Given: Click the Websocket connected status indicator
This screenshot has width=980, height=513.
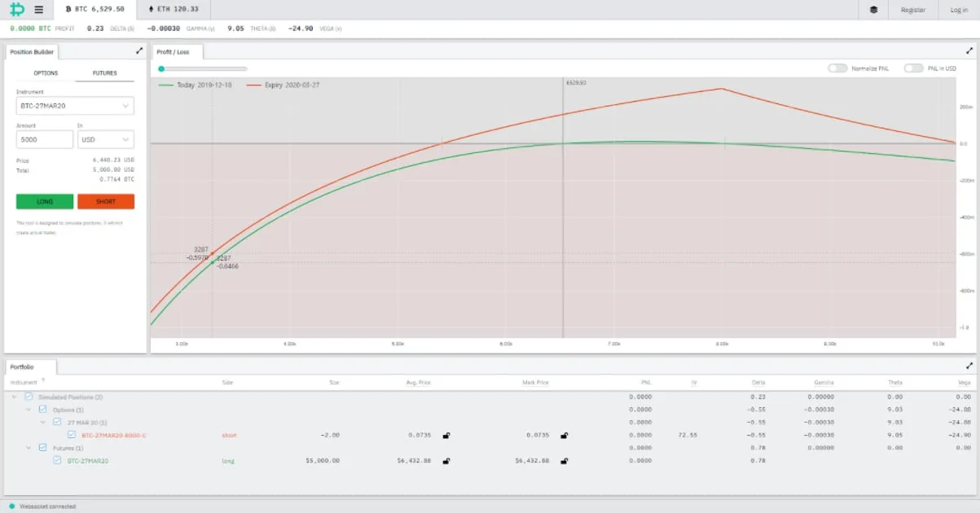Looking at the screenshot, I should tap(12, 506).
